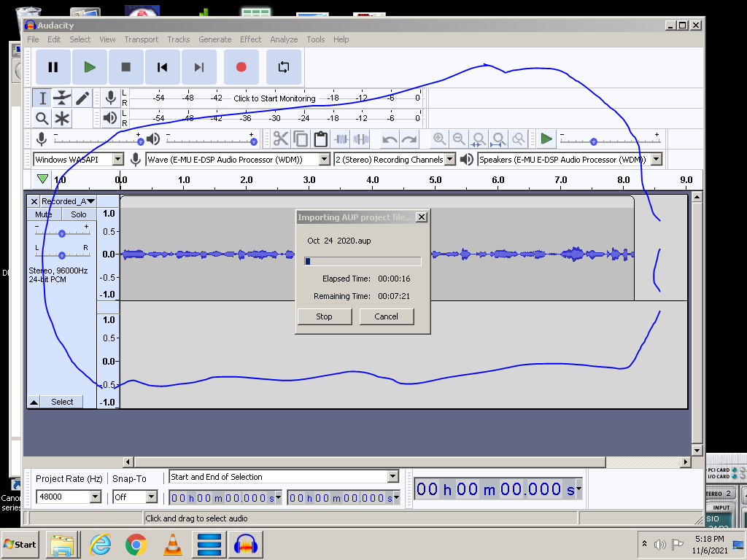Click the timeline options green triangle
747x560 pixels.
(42, 179)
